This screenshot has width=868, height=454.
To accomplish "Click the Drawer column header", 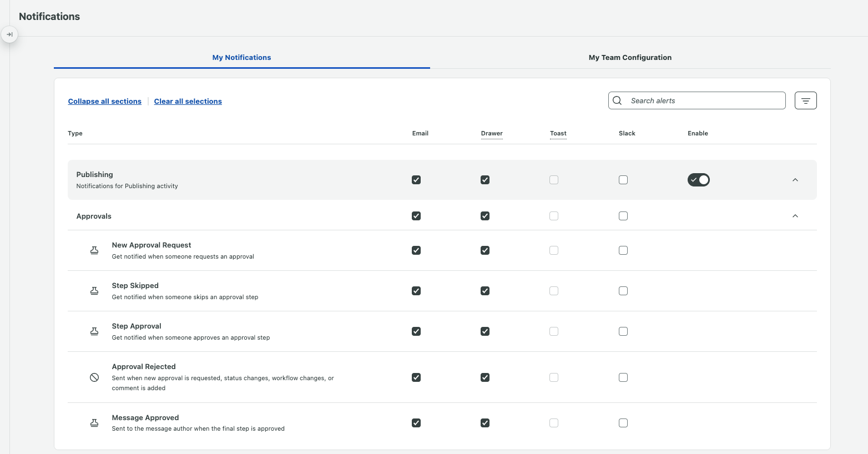I will 492,133.
